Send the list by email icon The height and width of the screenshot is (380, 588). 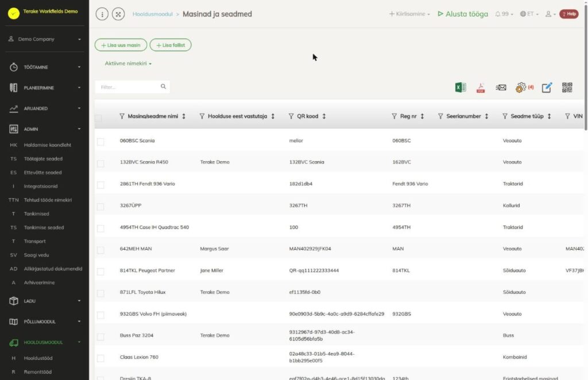501,87
